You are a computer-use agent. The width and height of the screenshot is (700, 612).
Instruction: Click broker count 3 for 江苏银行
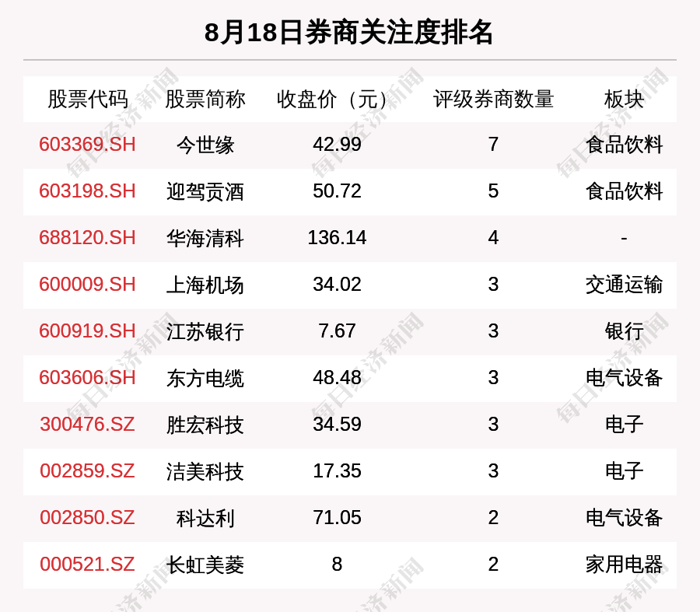pos(493,331)
